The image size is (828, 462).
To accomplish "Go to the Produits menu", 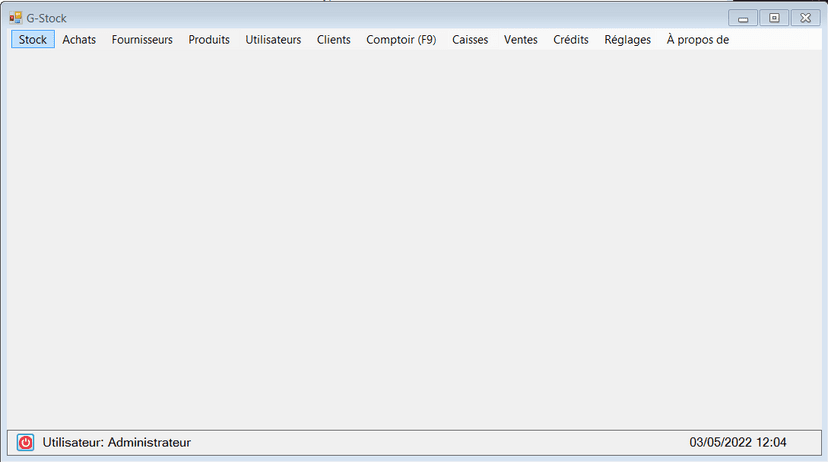I will [209, 40].
